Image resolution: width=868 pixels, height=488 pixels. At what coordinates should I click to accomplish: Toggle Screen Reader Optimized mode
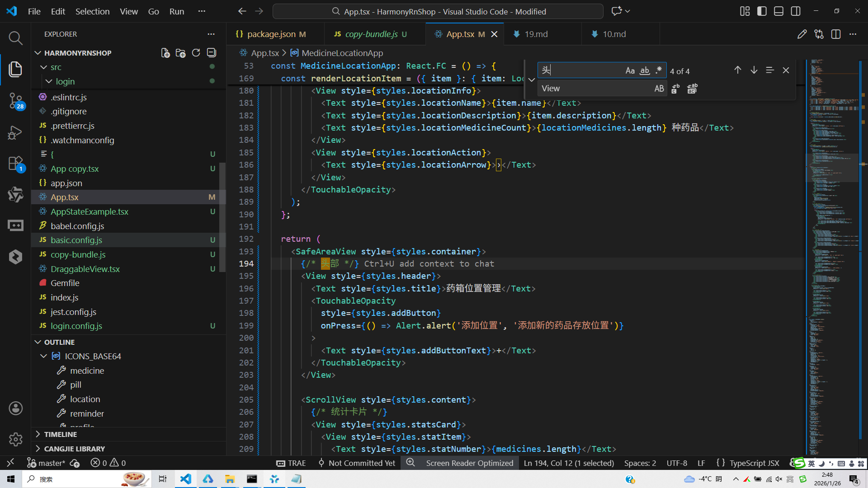click(469, 463)
